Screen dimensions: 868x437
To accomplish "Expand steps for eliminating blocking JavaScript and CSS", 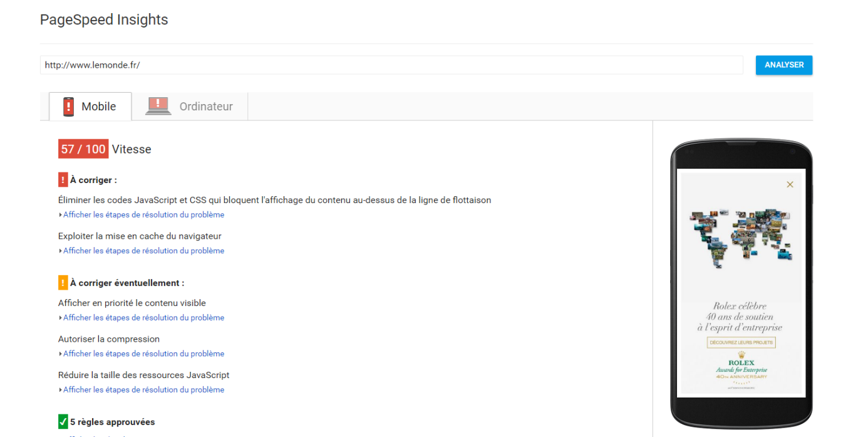I will 142,214.
